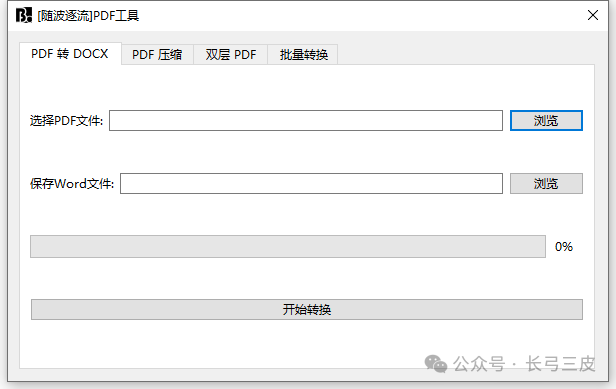Click the conversion progress bar

point(288,246)
